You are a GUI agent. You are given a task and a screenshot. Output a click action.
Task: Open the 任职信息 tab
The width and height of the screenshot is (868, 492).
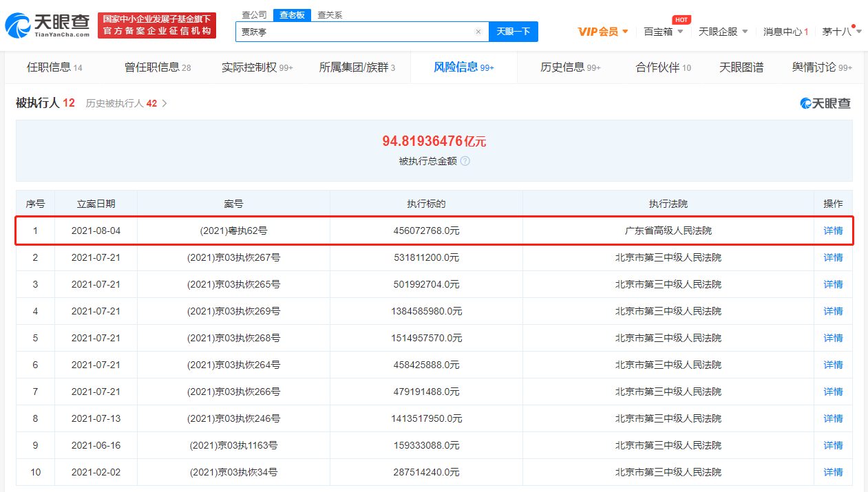point(54,67)
